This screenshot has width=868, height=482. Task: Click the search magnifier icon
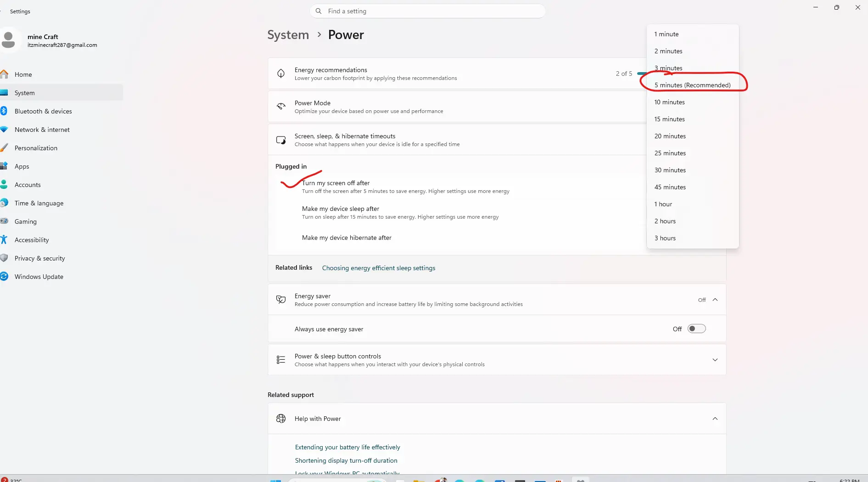(x=319, y=11)
